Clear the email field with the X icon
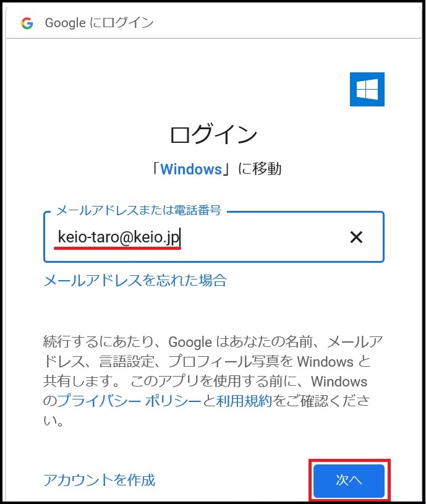 [x=356, y=237]
